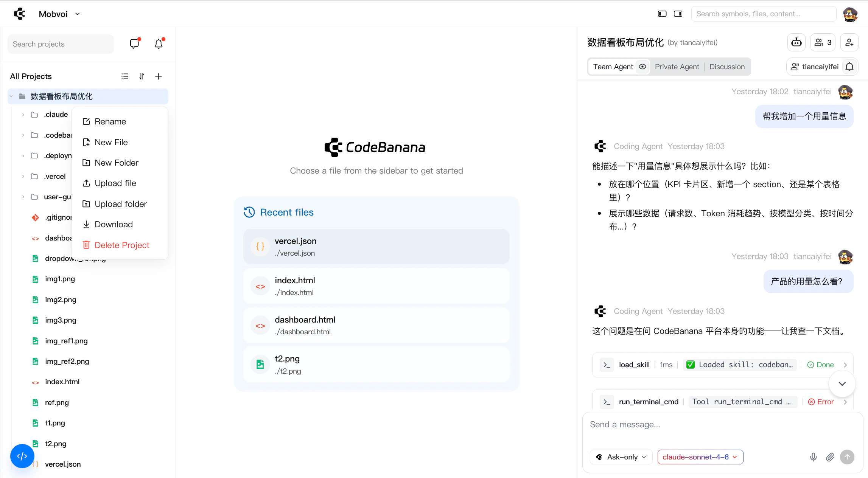Send the message with the arrow button

847,457
